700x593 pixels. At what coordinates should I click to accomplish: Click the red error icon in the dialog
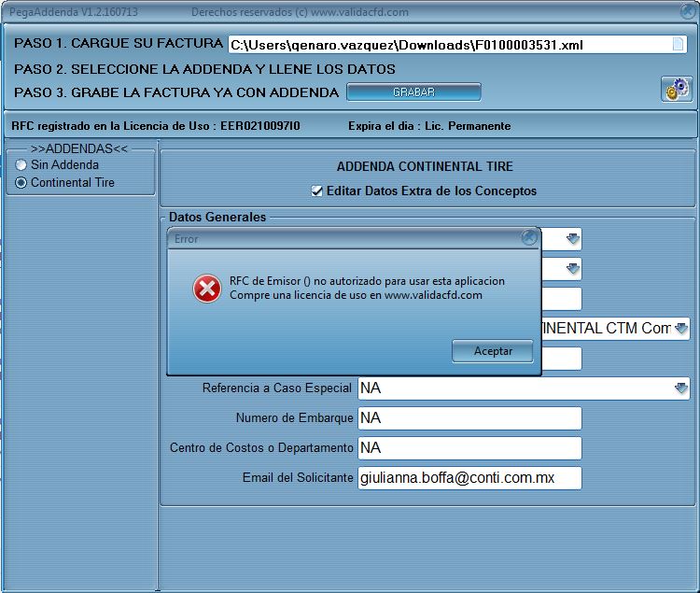(x=206, y=289)
